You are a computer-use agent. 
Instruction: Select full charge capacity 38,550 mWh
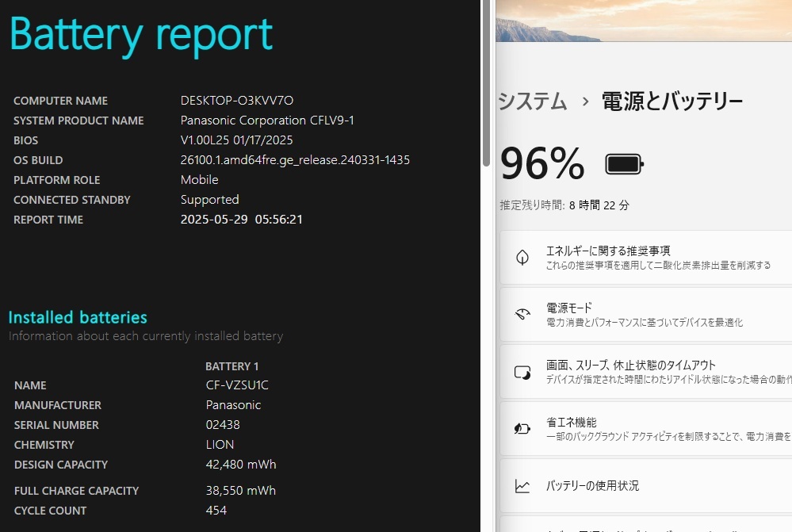(x=241, y=491)
